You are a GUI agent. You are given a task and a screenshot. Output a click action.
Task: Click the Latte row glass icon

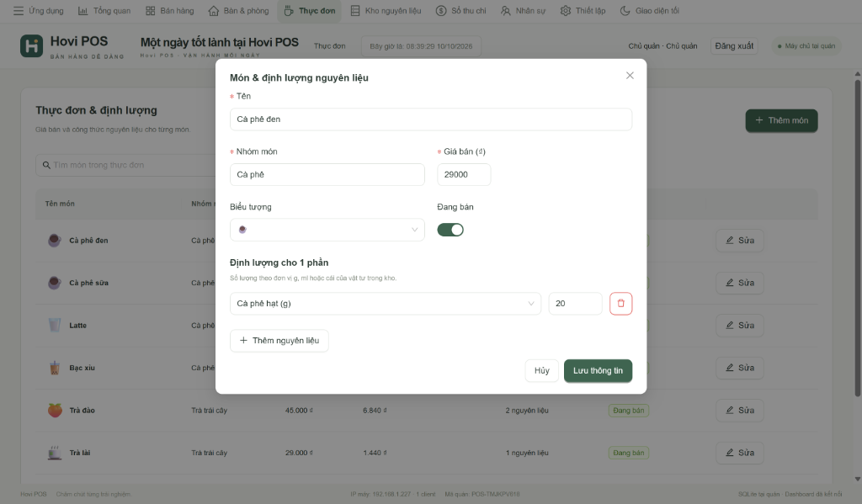pos(55,325)
